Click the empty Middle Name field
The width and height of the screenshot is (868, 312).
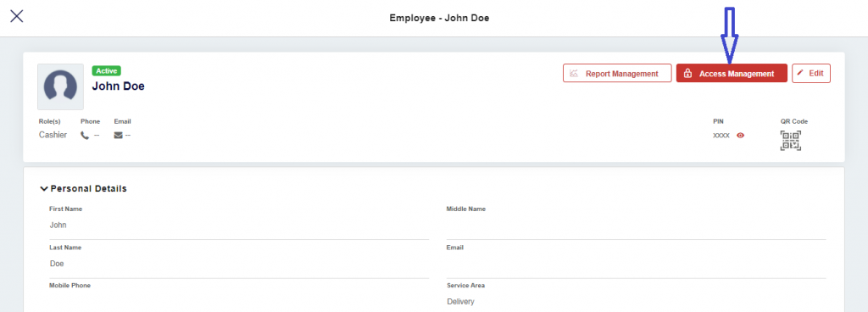coord(636,226)
